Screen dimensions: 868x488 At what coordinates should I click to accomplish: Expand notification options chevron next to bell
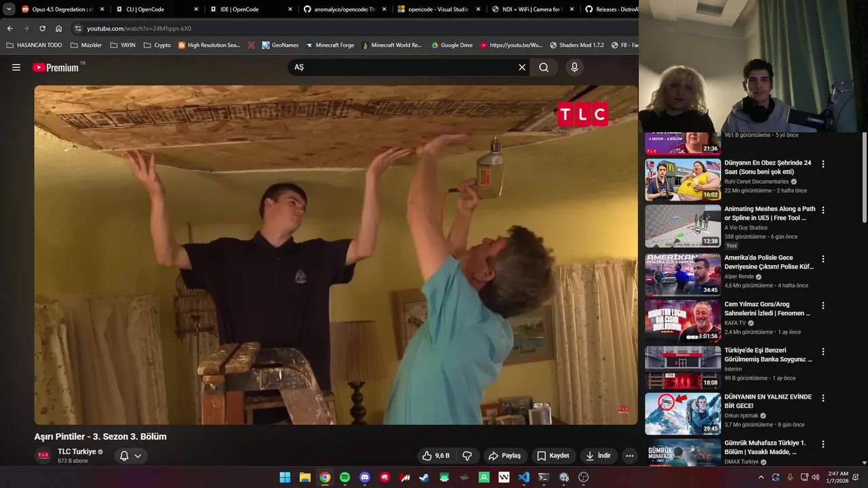click(138, 455)
